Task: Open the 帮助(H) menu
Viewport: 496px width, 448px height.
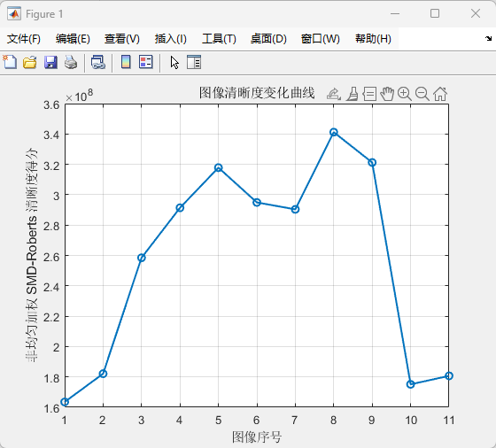Action: coord(373,39)
